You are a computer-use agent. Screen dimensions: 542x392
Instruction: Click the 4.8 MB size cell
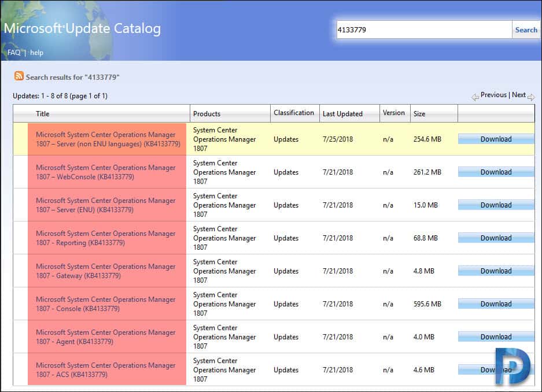coord(424,271)
